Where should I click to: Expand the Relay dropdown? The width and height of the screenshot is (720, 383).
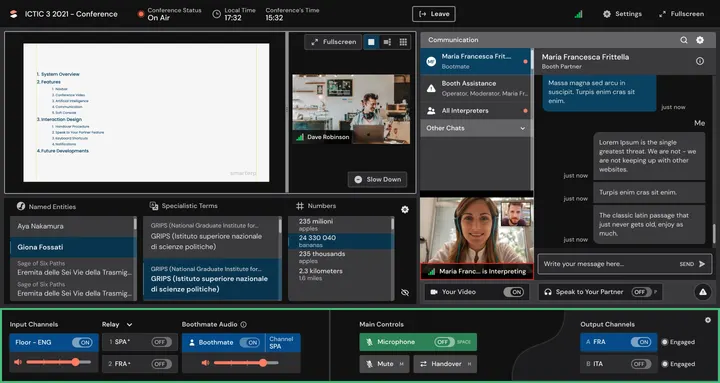point(117,325)
